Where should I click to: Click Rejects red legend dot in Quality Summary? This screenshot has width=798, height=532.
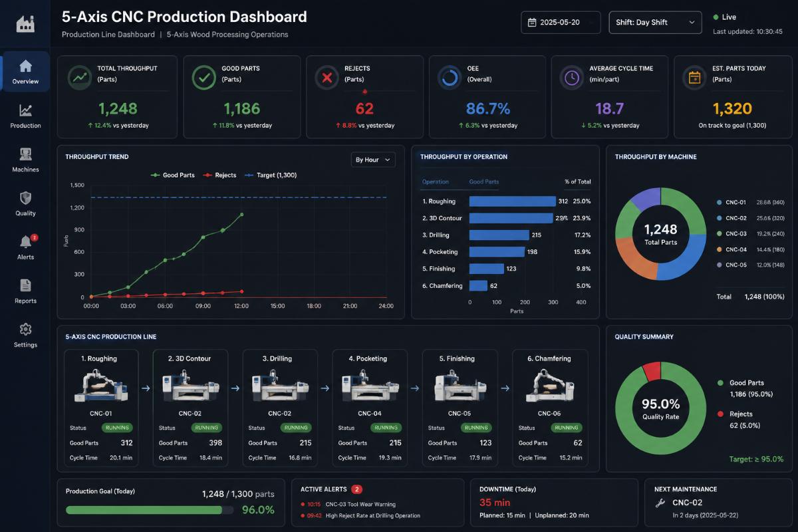tap(721, 414)
